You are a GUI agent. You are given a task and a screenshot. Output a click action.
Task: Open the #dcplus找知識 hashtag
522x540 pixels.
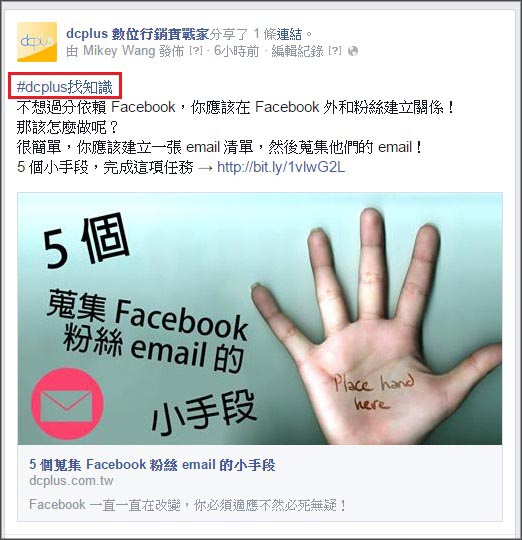[65, 87]
